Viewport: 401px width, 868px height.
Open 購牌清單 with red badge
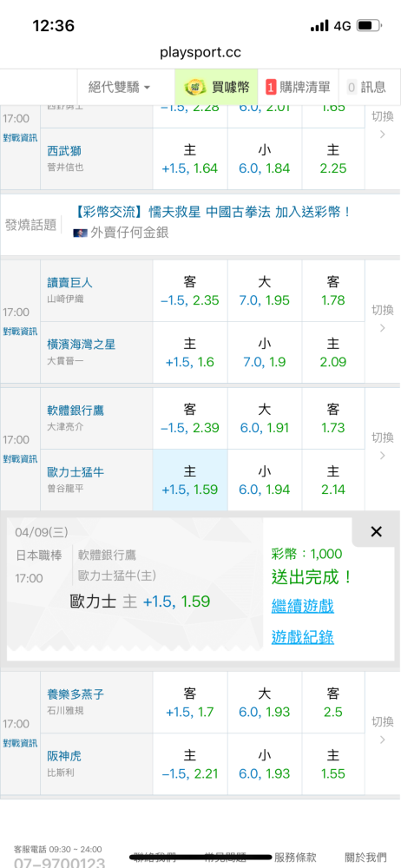click(x=298, y=87)
